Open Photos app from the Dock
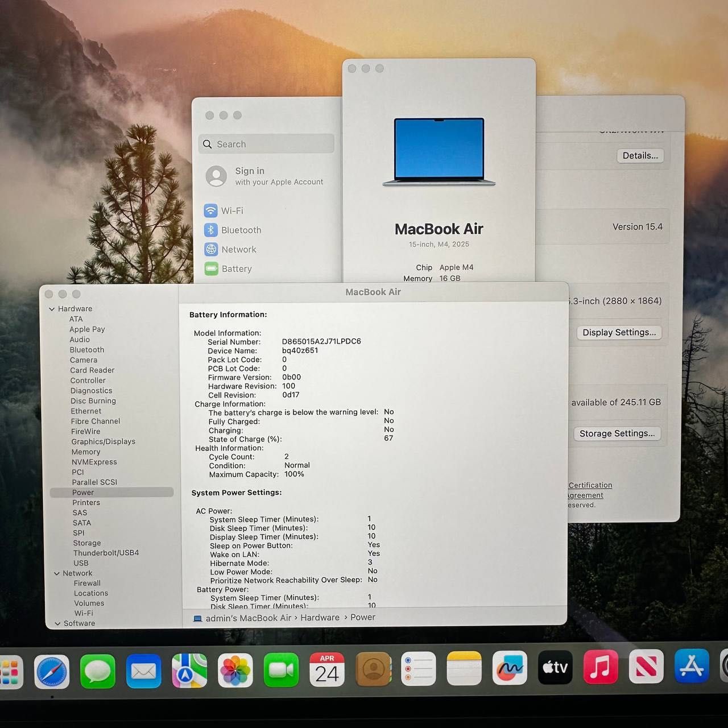This screenshot has width=728, height=728. [235, 671]
